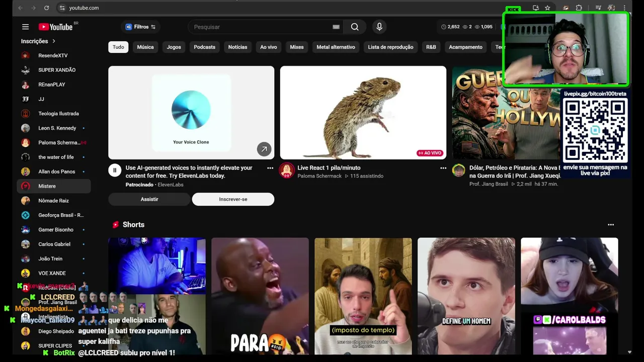
Task: Open the browser three-dot menu
Action: (624, 8)
